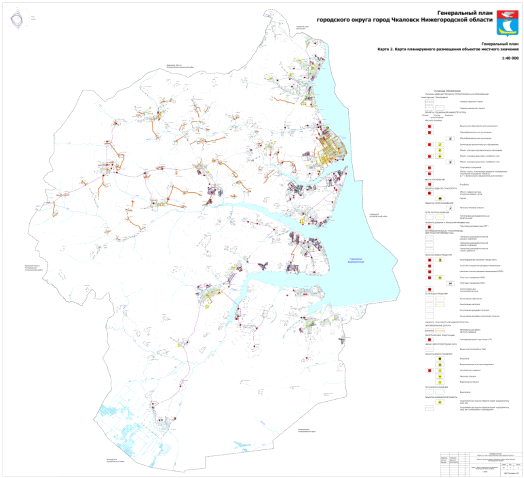Click the scale label 1:40 000
Image resolution: width=524 pixels, height=478 pixels.
coord(510,58)
